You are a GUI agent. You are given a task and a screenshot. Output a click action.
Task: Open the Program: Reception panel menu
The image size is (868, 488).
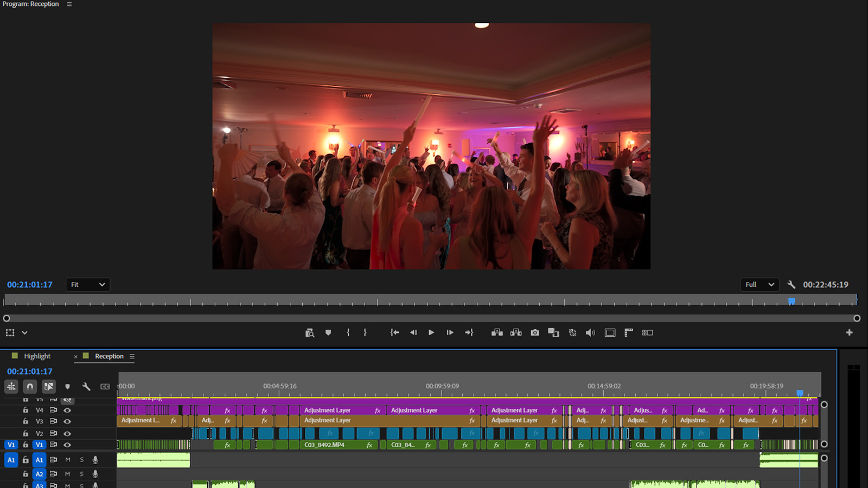pos(69,4)
